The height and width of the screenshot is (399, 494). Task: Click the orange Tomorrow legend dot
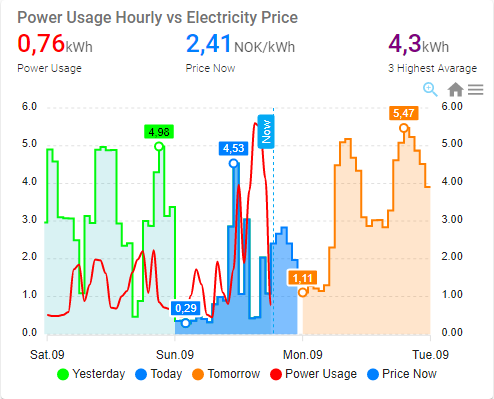tap(198, 374)
